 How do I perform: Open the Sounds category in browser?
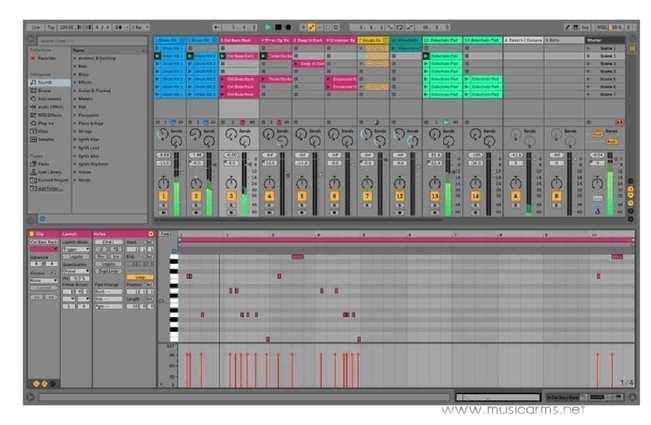tap(45, 80)
